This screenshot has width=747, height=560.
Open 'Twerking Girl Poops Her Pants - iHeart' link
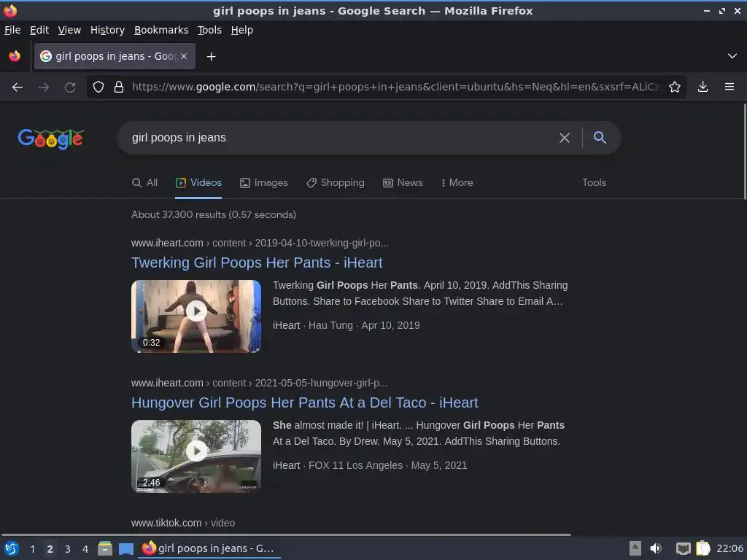click(257, 262)
